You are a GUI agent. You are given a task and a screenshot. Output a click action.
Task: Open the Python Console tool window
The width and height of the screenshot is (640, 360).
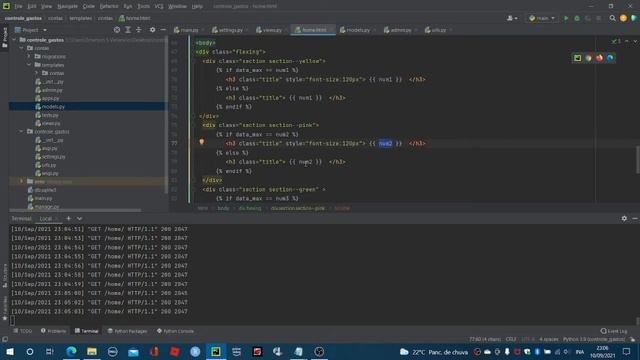pos(176,331)
